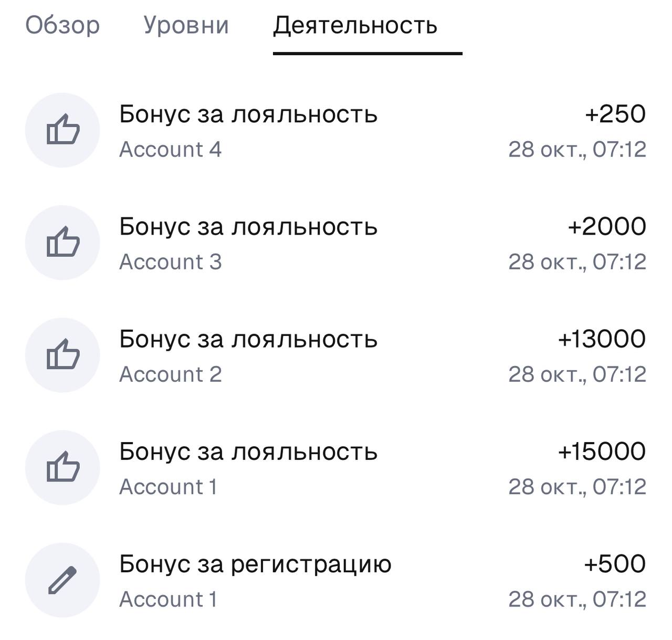The height and width of the screenshot is (640, 672).
Task: Click the timestamp on the +13000 entry
Action: tap(579, 375)
